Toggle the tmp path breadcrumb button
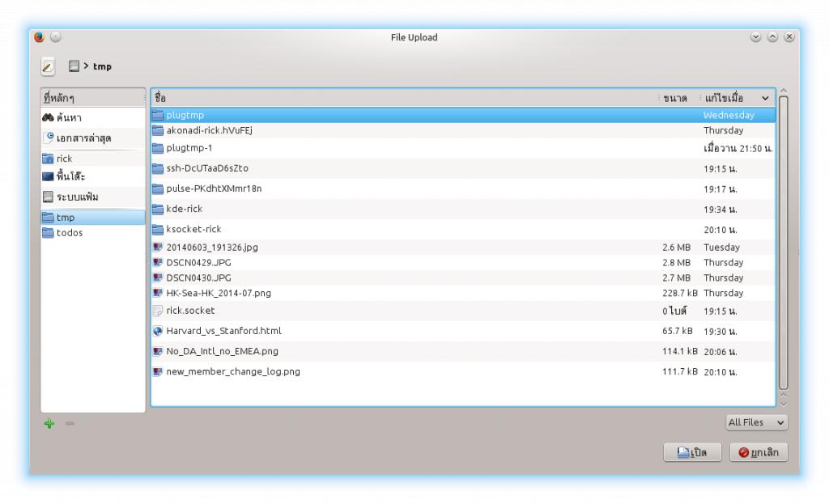This screenshot has width=829, height=504. coord(102,66)
